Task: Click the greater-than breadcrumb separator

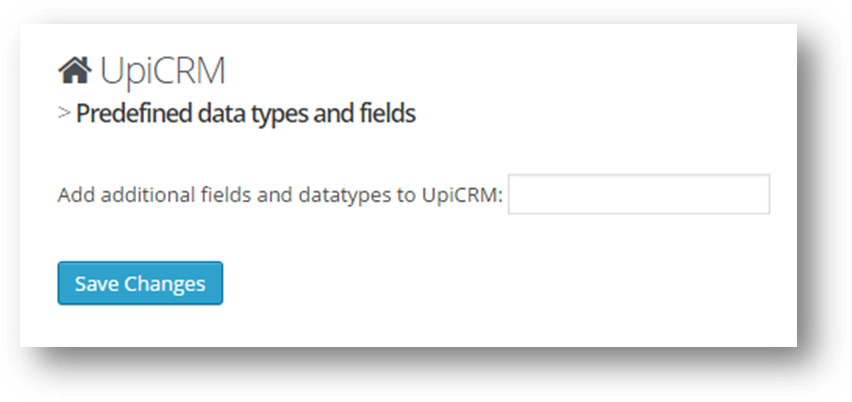Action: tap(64, 113)
